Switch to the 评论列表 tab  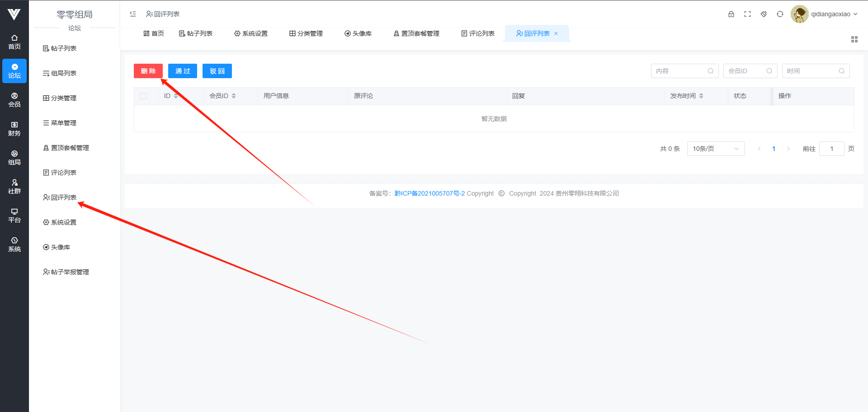click(x=477, y=33)
